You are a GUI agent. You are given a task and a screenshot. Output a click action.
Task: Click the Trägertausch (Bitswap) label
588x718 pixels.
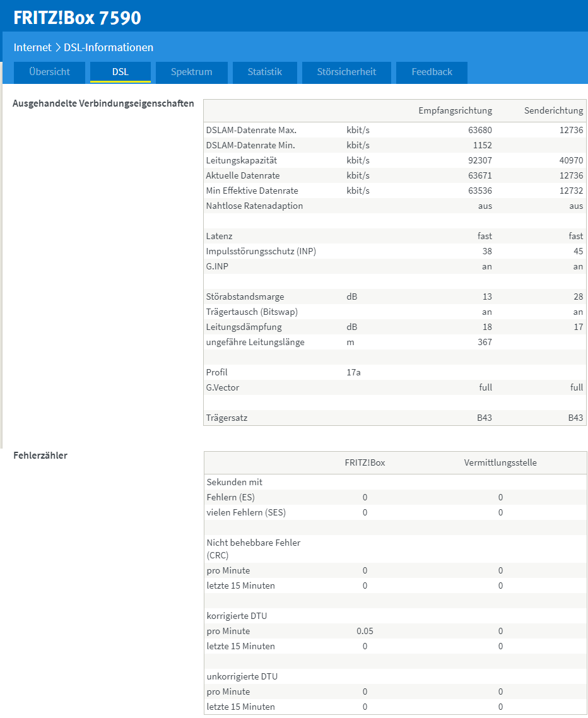pos(251,312)
